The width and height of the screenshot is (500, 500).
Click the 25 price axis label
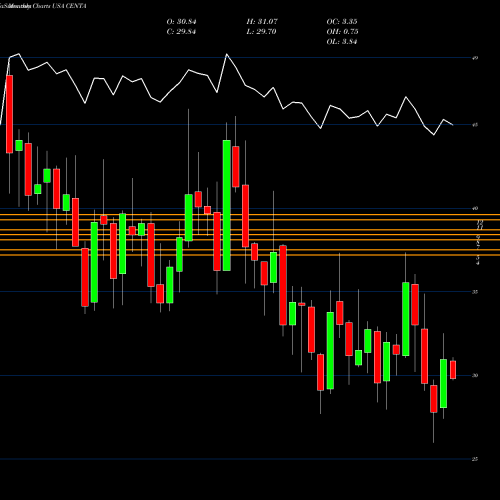pos(475,459)
